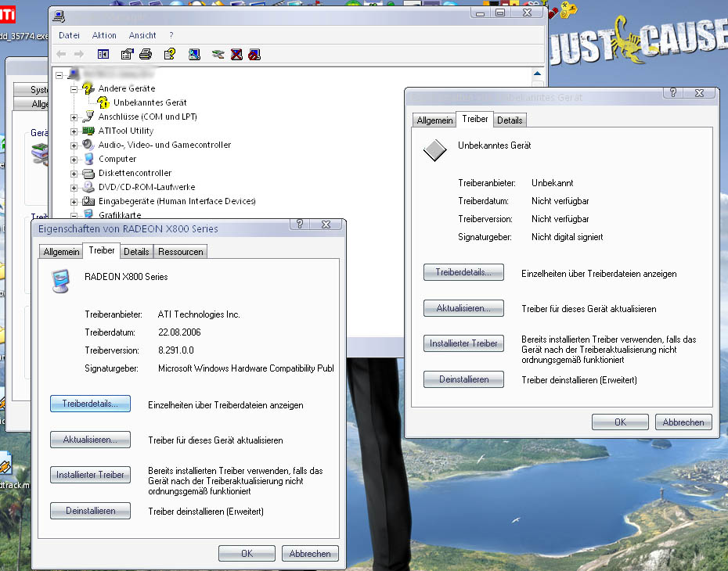Expand Eingabegeräte (Human Interface Devices) node
This screenshot has height=571, width=728.
pos(74,202)
